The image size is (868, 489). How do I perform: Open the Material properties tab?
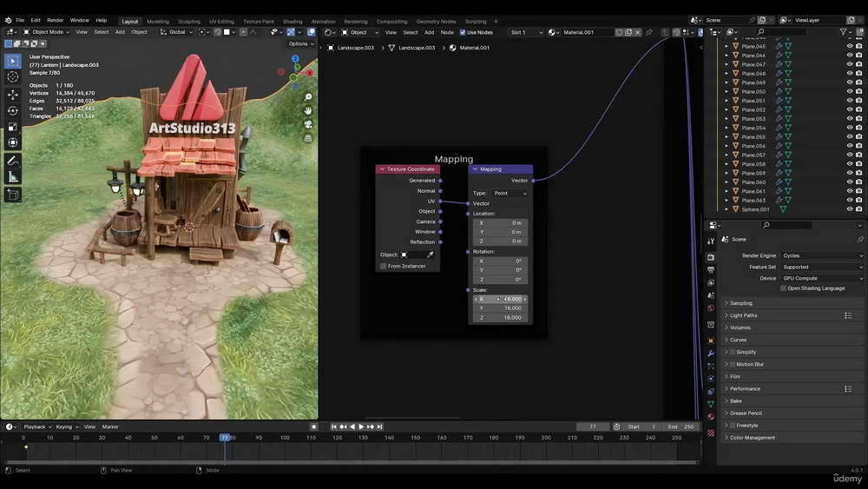point(711,417)
